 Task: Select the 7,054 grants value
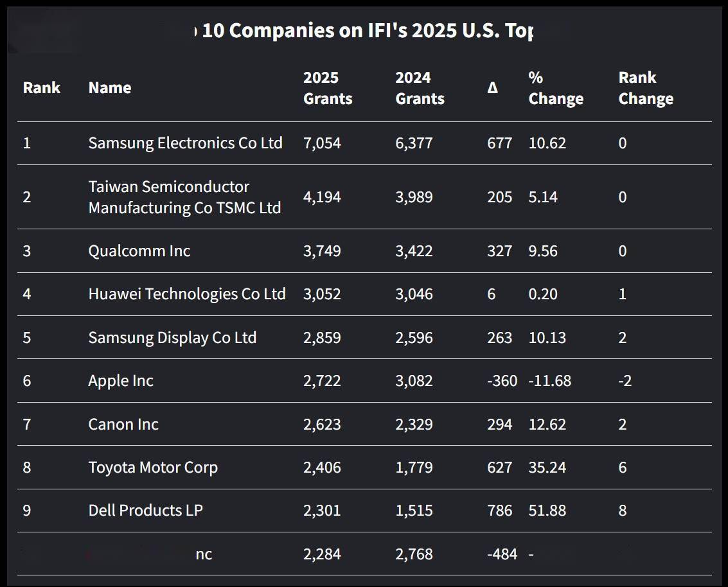322,143
